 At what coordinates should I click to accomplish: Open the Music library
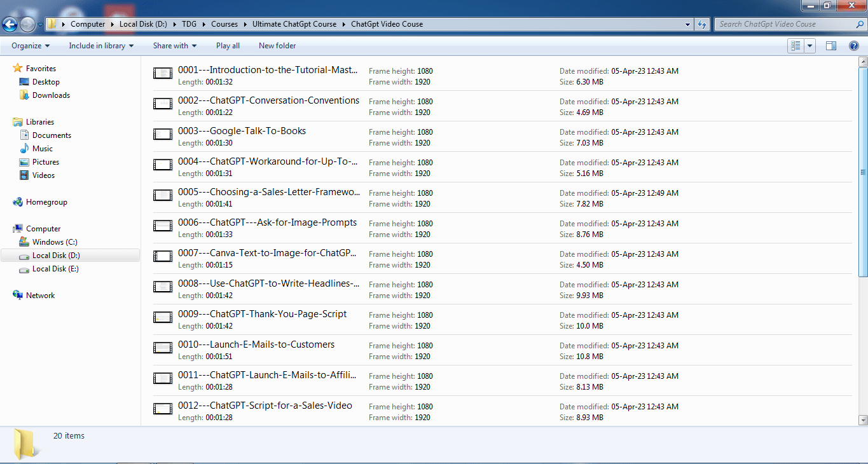tap(43, 149)
